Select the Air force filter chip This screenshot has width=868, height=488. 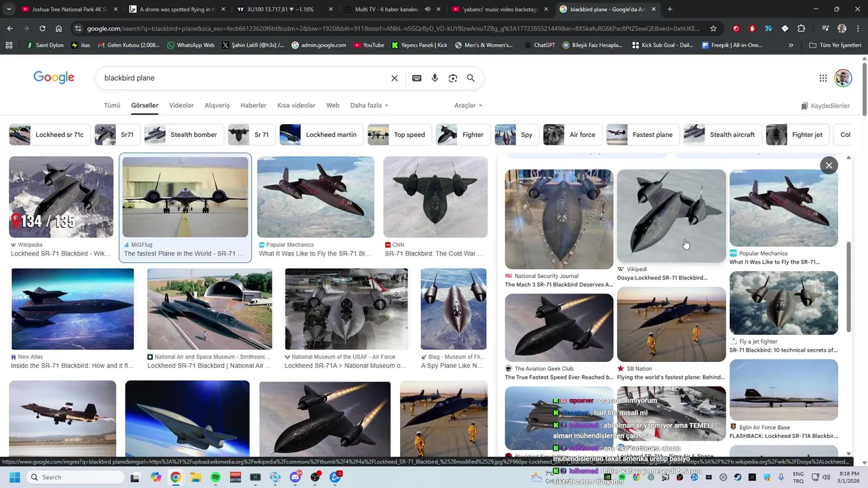click(x=572, y=135)
